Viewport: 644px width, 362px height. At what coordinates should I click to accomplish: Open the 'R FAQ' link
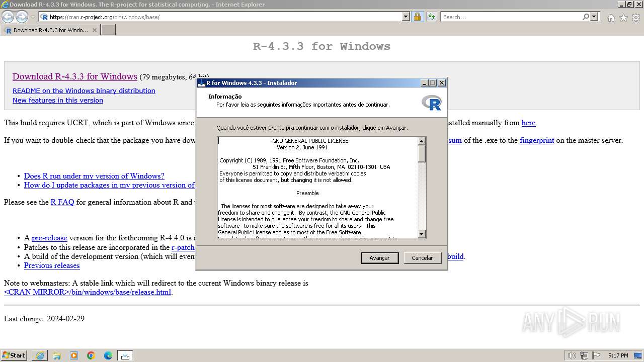tap(62, 202)
